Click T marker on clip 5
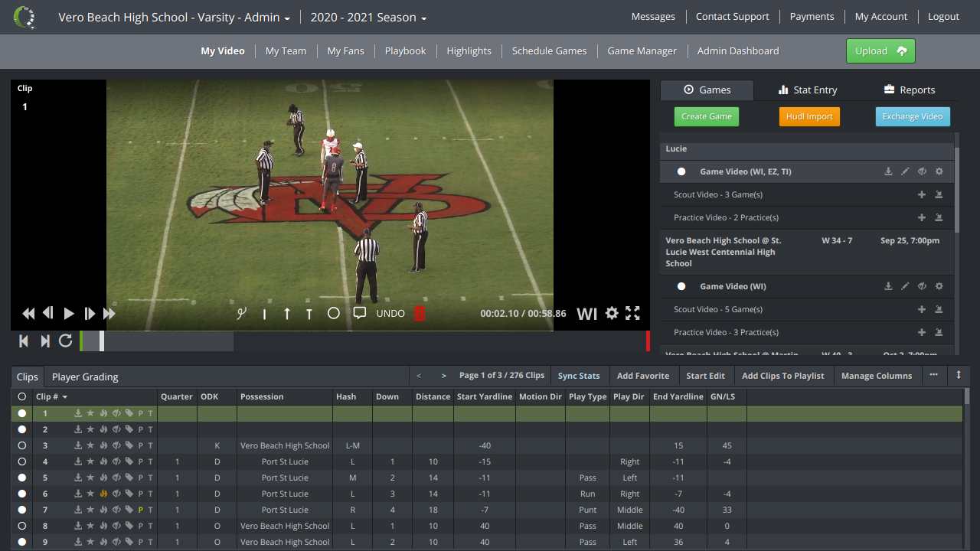980x551 pixels. pyautogui.click(x=151, y=478)
